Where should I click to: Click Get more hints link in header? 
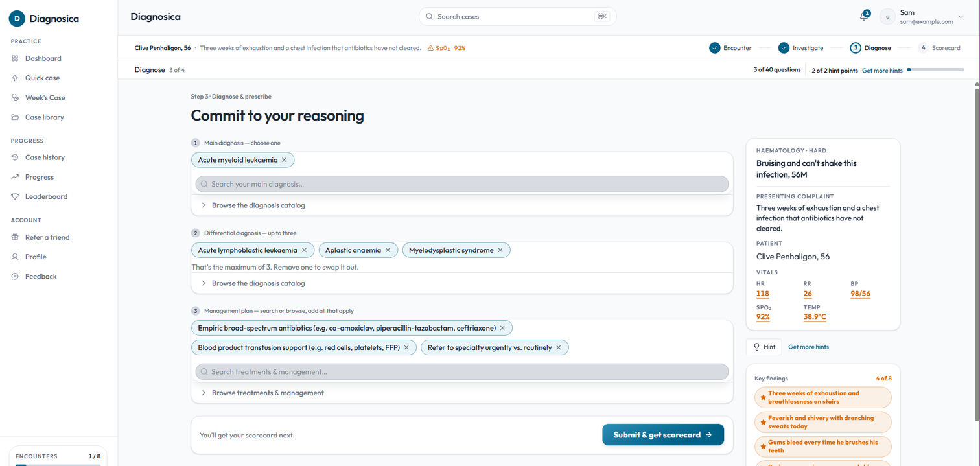click(882, 71)
